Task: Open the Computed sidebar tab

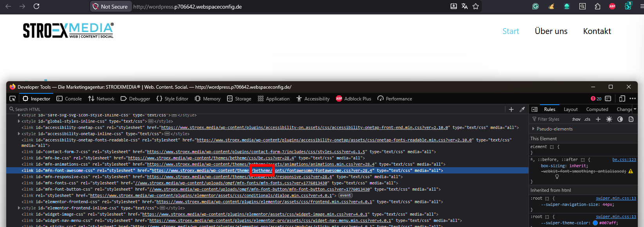Action: click(597, 109)
